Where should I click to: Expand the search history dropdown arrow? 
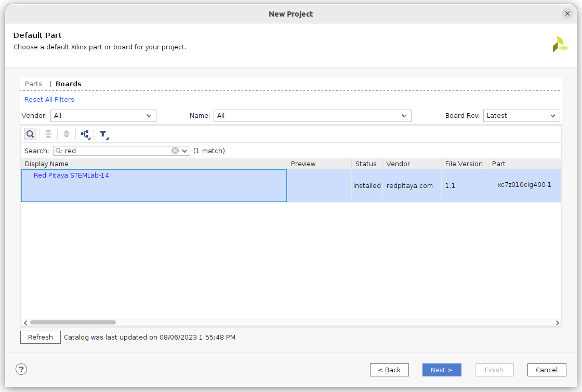[x=184, y=151]
